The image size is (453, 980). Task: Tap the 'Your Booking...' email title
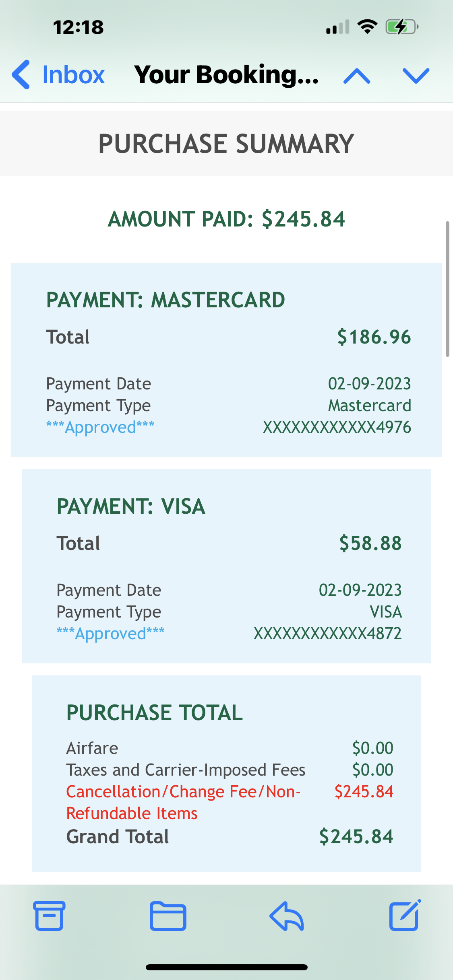[226, 75]
